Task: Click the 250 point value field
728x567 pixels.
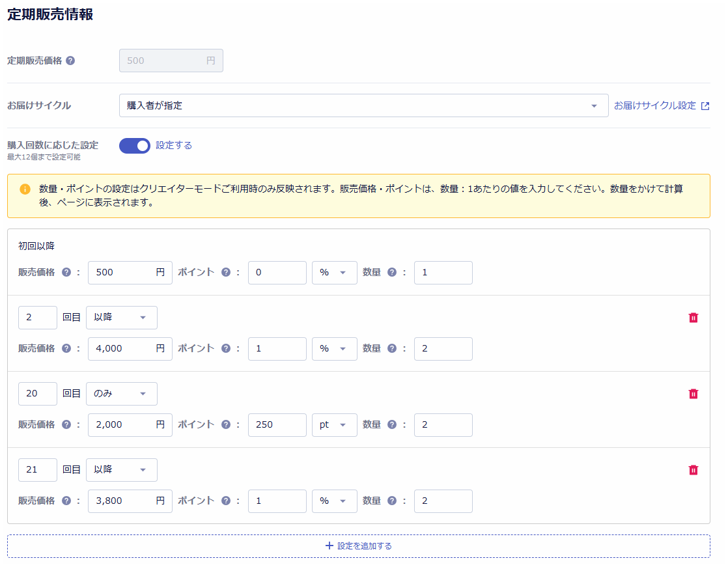Action: 277,425
